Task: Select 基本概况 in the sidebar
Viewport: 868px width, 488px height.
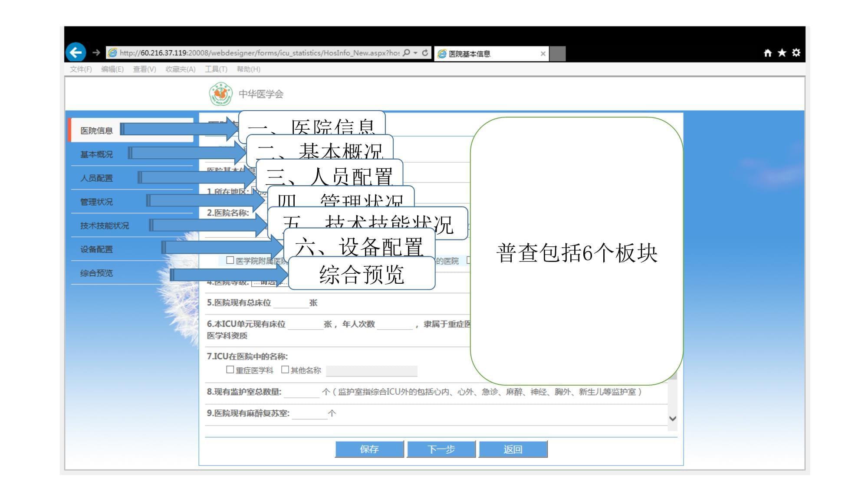Action: 96,154
